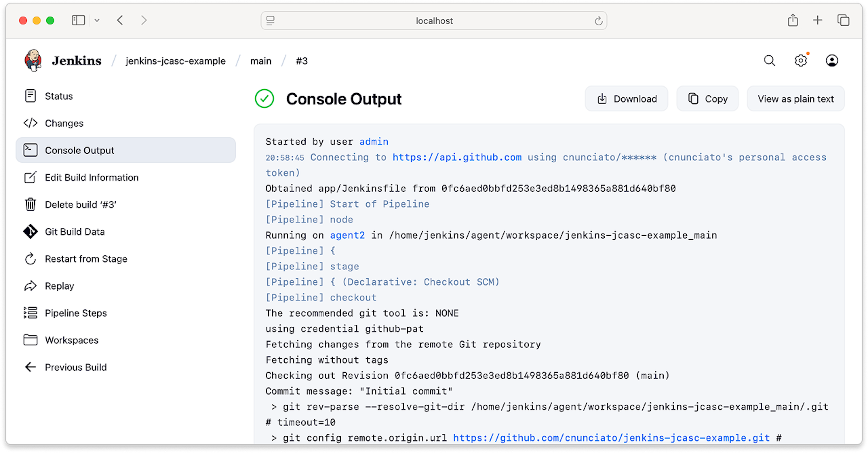Open the user account profile icon

832,60
